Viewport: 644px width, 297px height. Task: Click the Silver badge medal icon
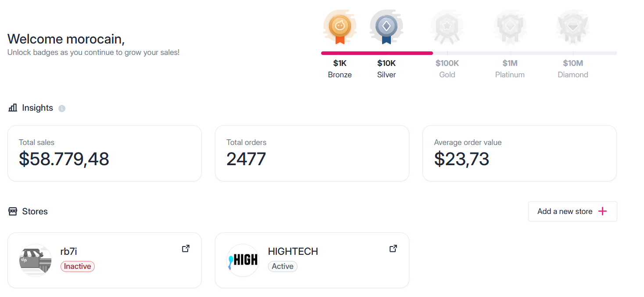click(386, 27)
